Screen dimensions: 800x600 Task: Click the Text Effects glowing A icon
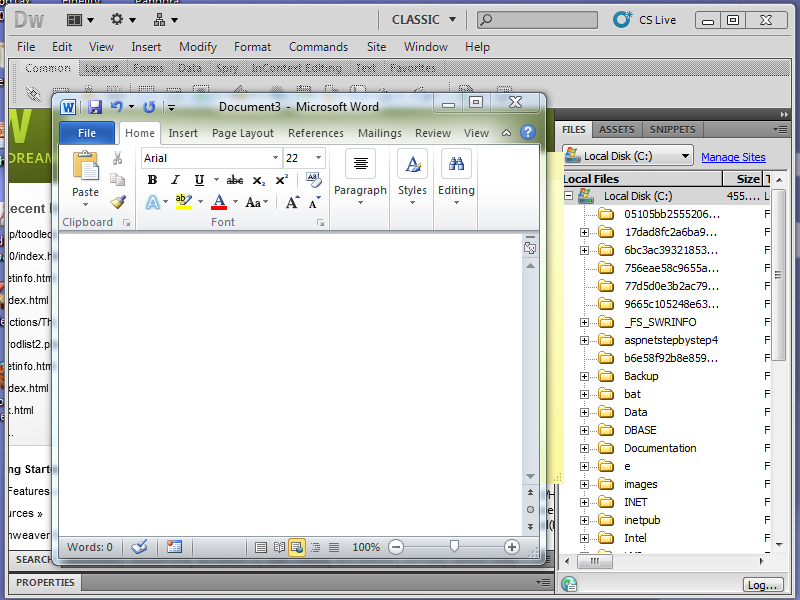pos(153,202)
